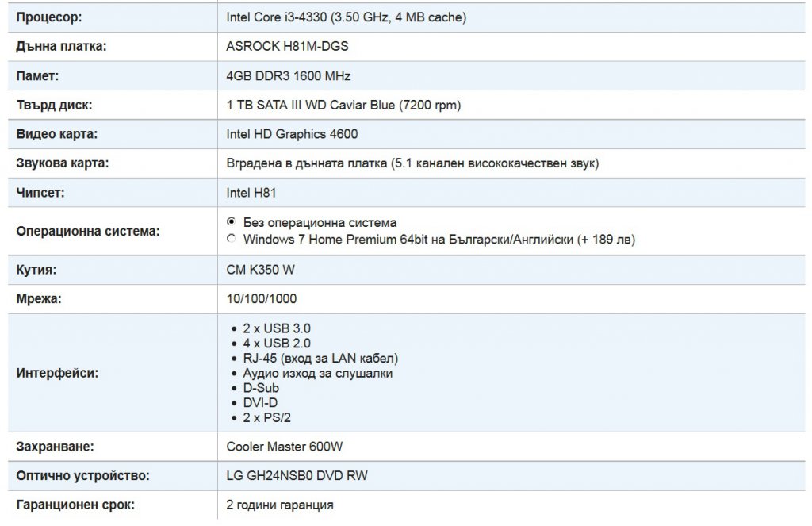Click 'CM K350 W' case value
The image size is (812, 526).
coord(260,270)
